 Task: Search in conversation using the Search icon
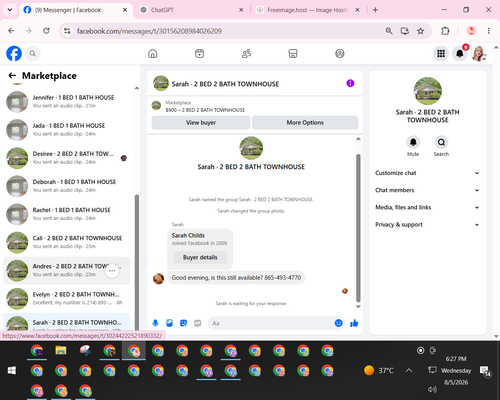441,142
